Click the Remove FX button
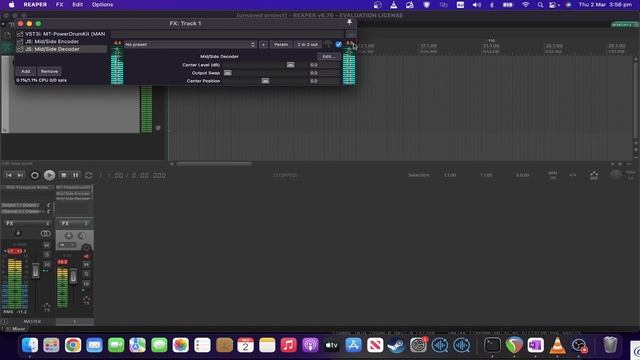The image size is (640, 360). pos(49,71)
